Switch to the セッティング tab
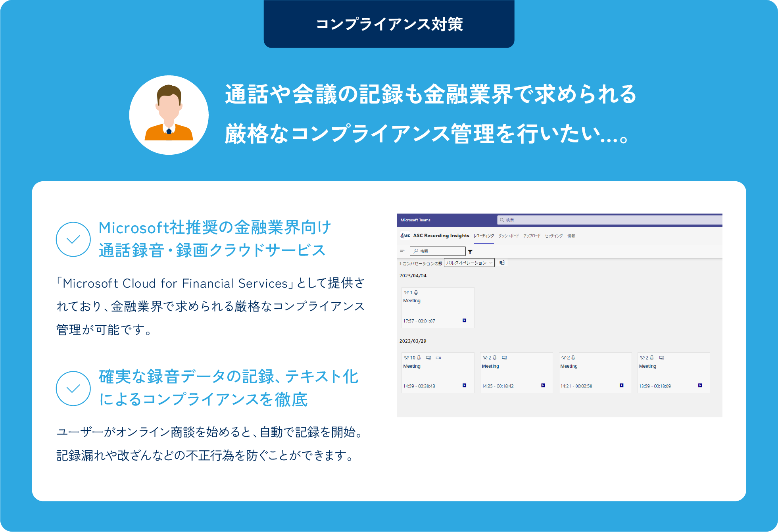Viewport: 778px width, 532px height. click(554, 236)
